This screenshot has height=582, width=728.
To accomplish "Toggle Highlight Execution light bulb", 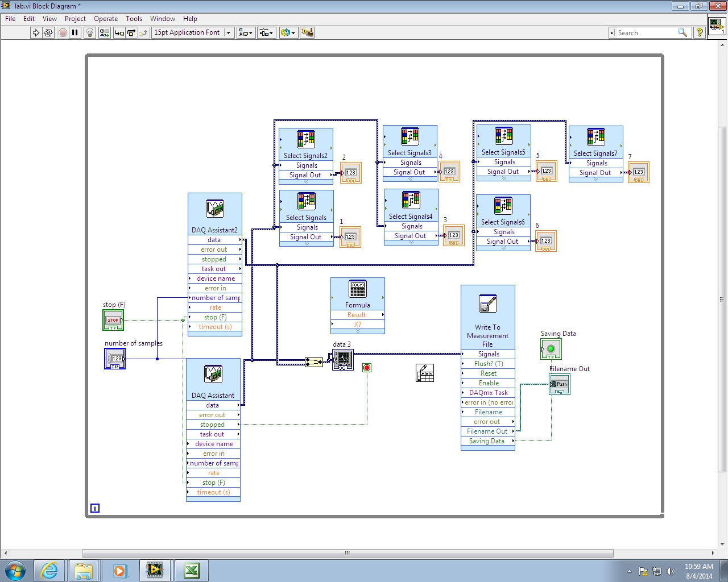I will pyautogui.click(x=89, y=33).
